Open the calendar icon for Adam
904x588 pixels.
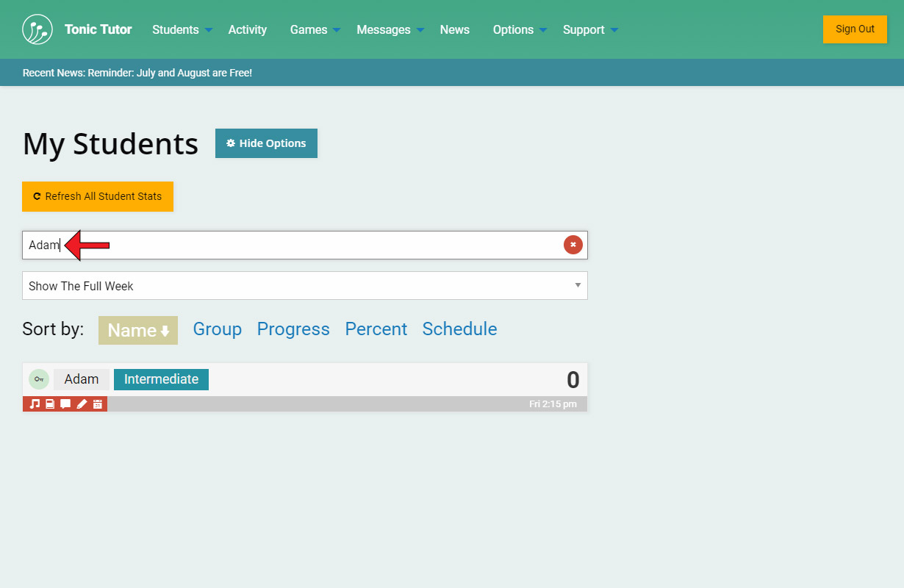[x=97, y=404]
